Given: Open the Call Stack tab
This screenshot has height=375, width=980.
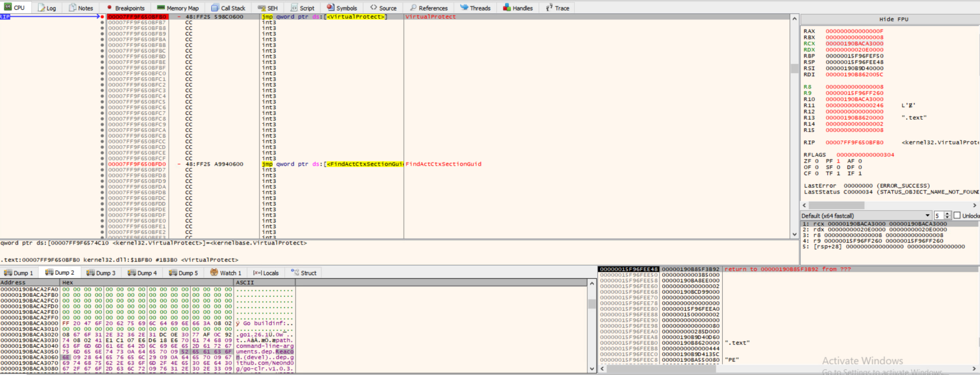Looking at the screenshot, I should pos(229,8).
